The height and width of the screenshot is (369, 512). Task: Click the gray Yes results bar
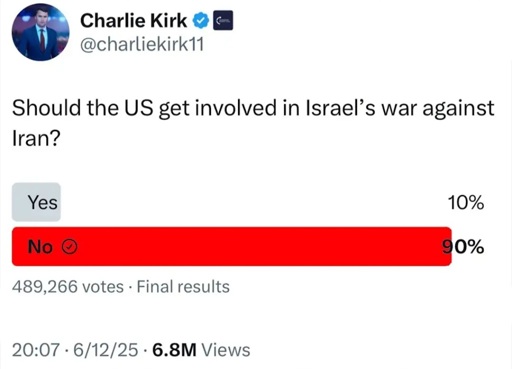click(x=36, y=202)
